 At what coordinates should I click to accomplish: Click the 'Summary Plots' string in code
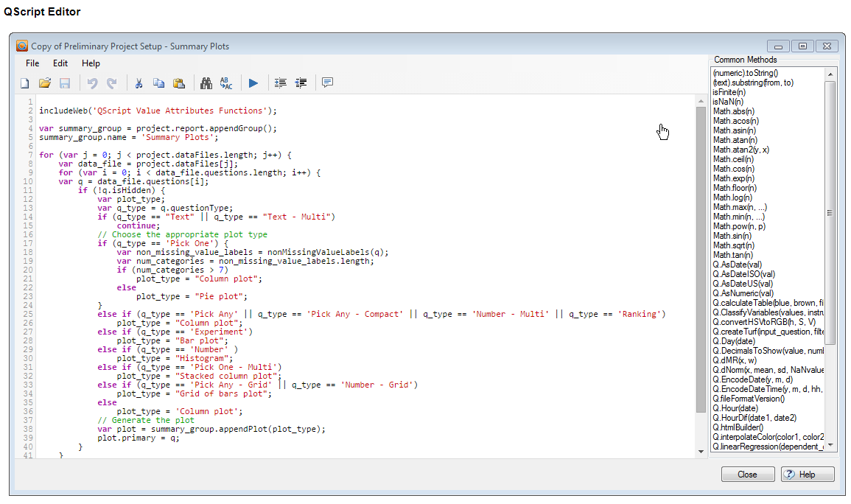tap(180, 137)
